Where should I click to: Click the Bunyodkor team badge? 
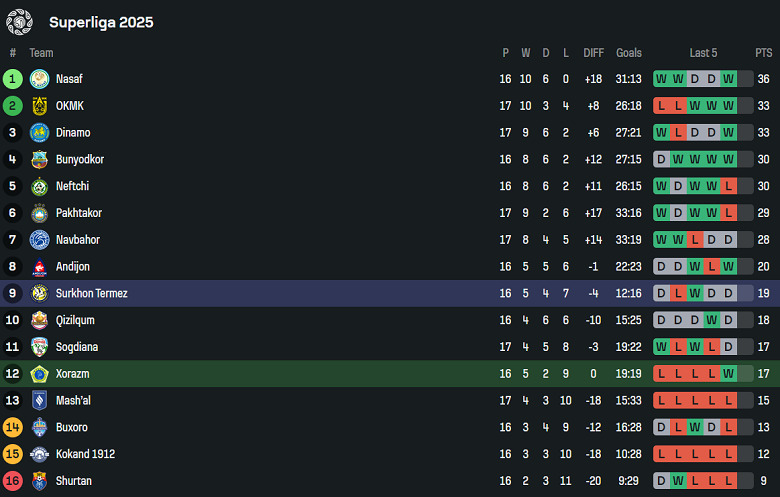coord(39,160)
